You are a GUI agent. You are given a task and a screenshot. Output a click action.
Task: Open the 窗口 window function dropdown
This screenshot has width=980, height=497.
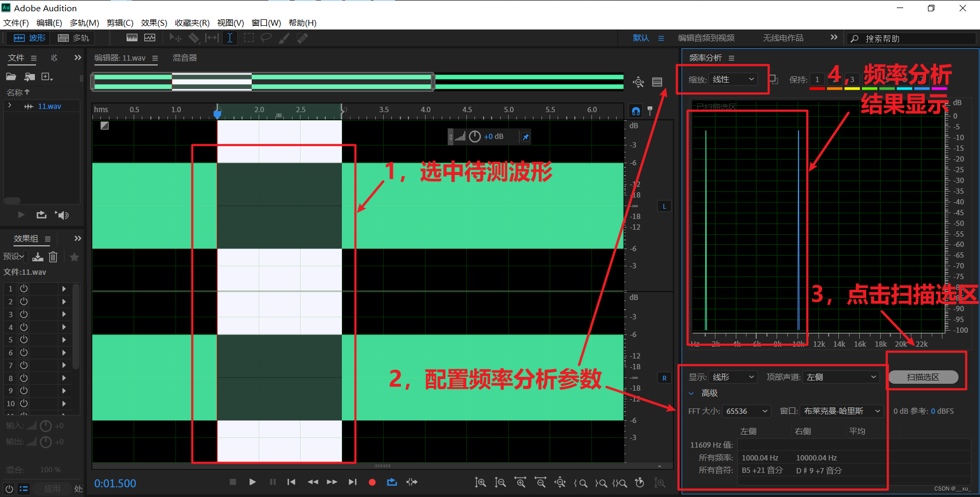(x=842, y=411)
